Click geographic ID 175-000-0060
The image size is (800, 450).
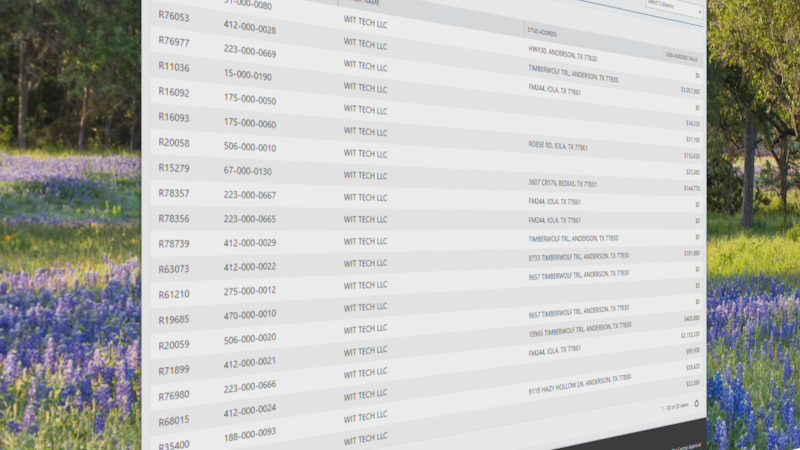(249, 122)
